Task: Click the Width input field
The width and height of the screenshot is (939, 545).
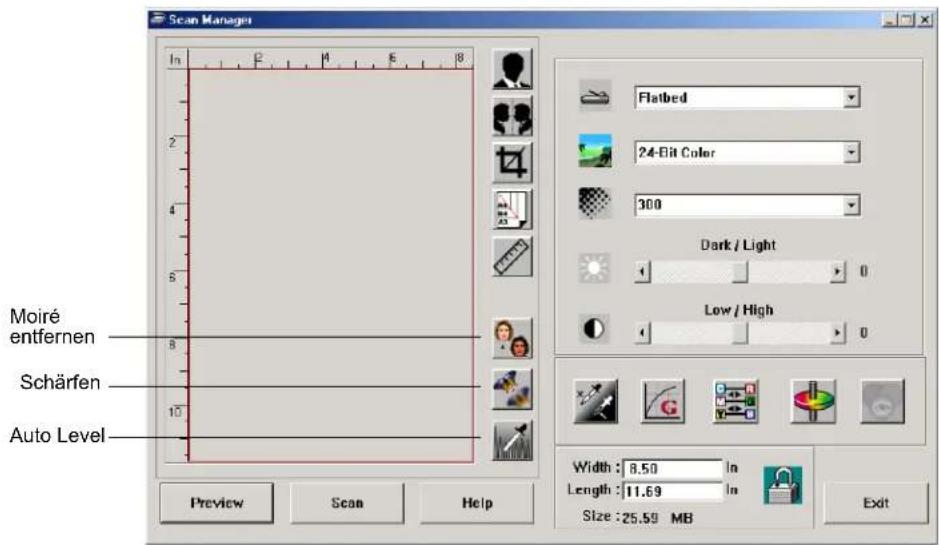Action: (673, 468)
